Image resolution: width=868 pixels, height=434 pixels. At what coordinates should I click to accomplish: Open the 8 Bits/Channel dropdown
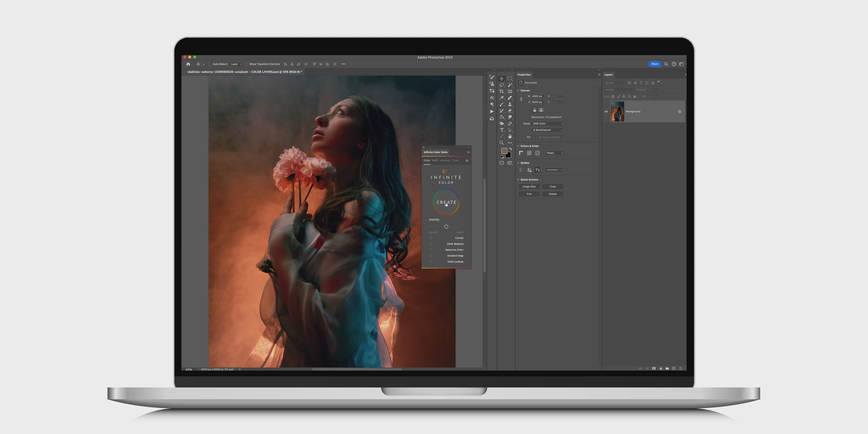[547, 130]
